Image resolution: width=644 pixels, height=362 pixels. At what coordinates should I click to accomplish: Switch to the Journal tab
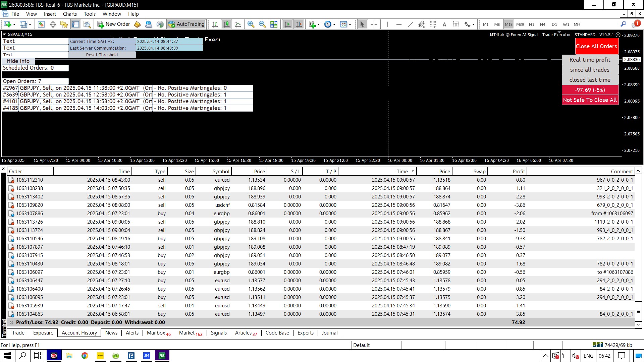[330, 333]
